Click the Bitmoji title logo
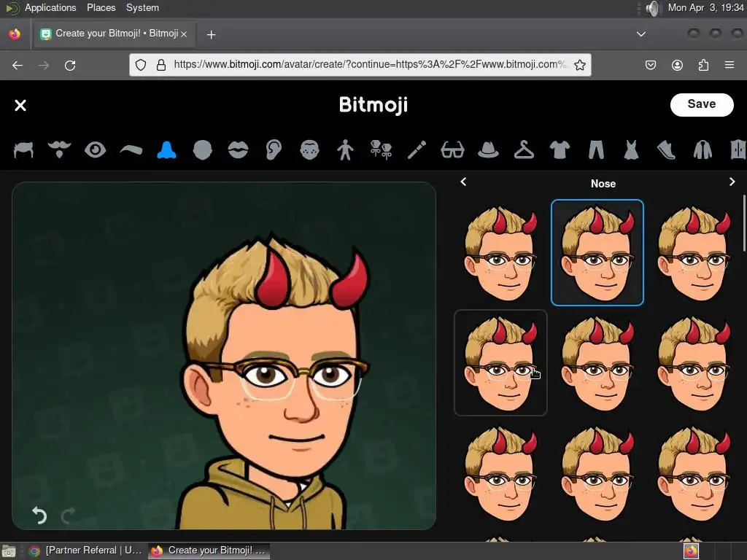The image size is (747, 560). 373,105
